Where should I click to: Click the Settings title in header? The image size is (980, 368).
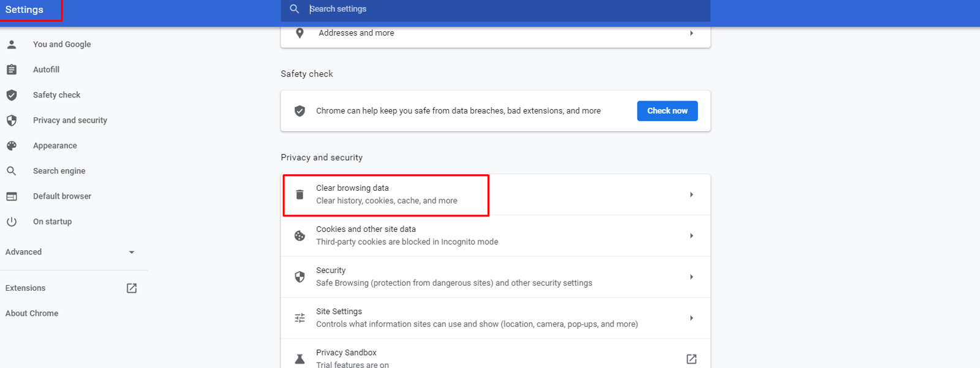click(x=24, y=9)
